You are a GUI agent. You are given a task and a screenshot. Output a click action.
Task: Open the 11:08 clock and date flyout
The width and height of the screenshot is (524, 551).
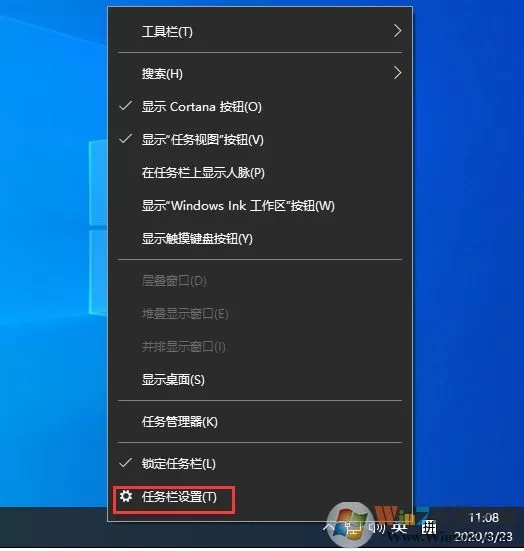pyautogui.click(x=483, y=527)
